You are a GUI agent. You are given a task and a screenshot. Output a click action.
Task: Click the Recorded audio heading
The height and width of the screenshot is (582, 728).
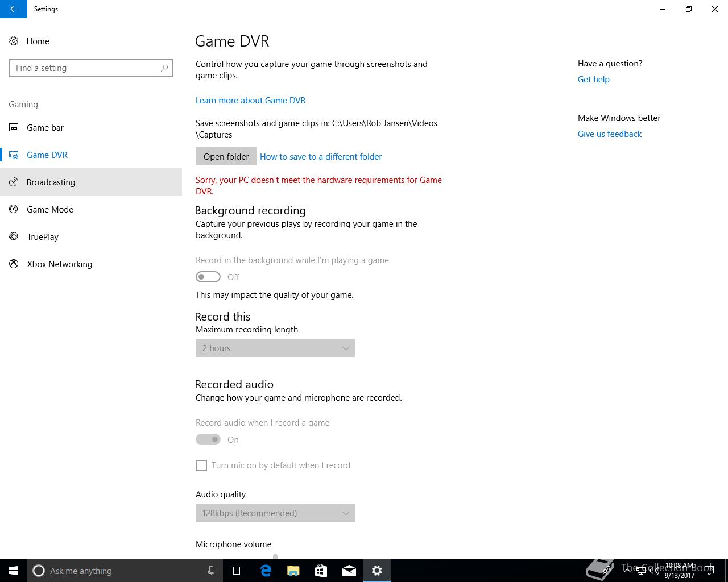tap(234, 384)
